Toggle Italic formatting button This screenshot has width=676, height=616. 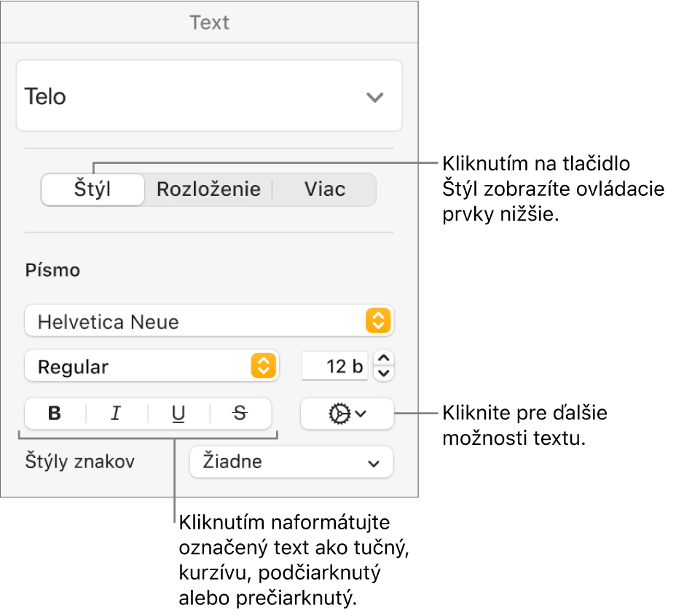[117, 414]
